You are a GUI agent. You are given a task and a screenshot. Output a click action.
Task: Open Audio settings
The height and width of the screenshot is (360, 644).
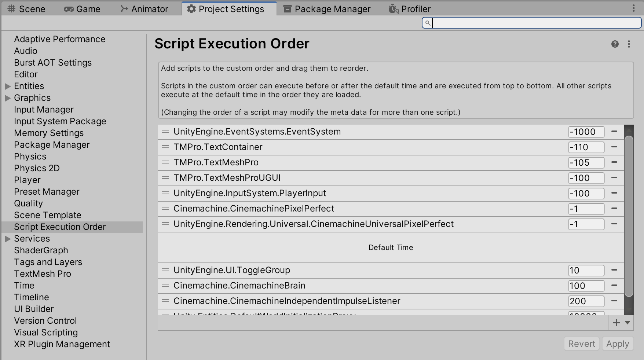pos(26,51)
